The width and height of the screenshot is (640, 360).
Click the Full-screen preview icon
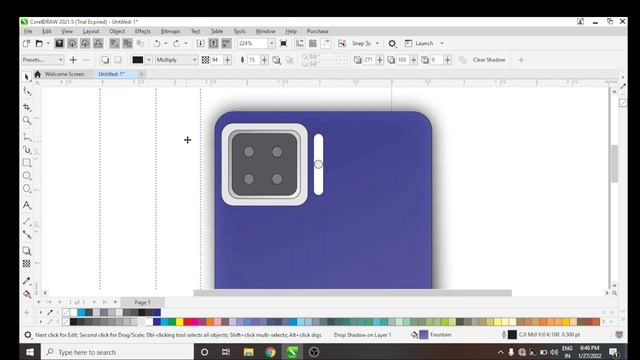coord(283,43)
